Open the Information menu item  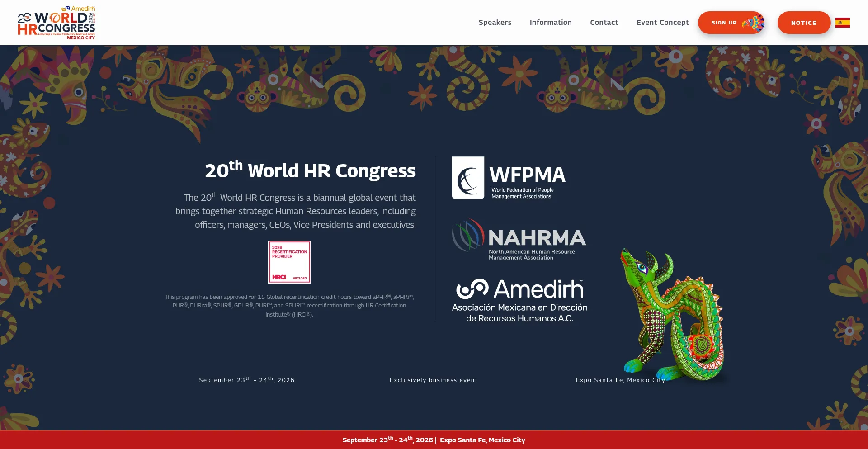pos(551,23)
